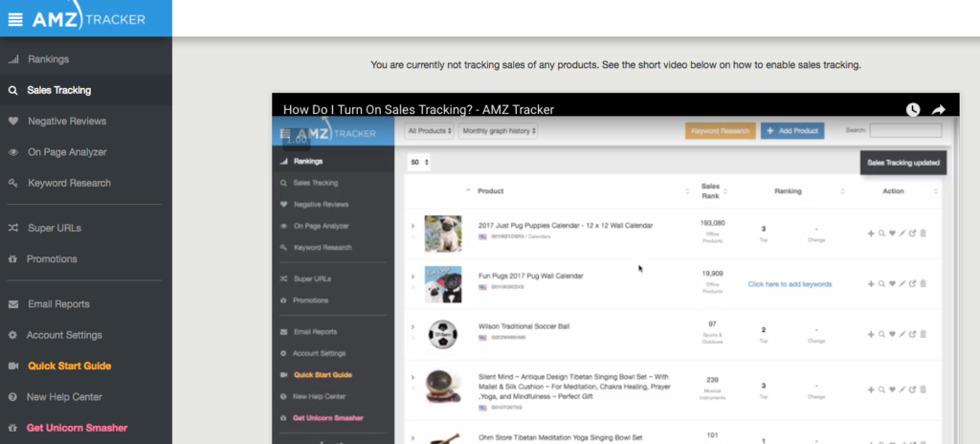
Task: Expand the Silent Mind Singing Bowl row chevron
Action: (412, 378)
